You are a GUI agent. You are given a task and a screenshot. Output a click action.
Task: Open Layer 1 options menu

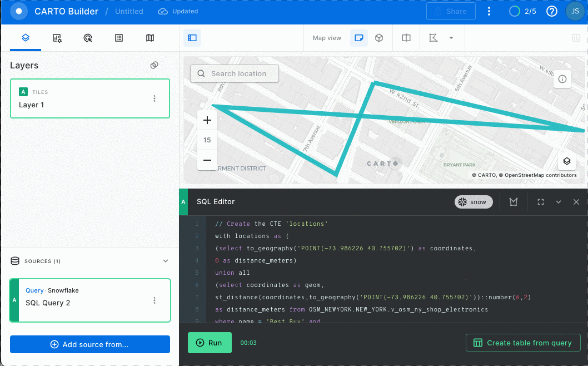(155, 98)
